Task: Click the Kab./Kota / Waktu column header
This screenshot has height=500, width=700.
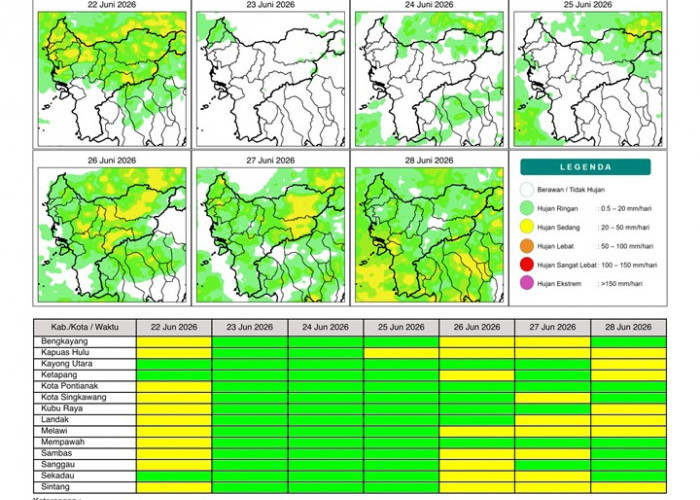Action: pos(85,327)
